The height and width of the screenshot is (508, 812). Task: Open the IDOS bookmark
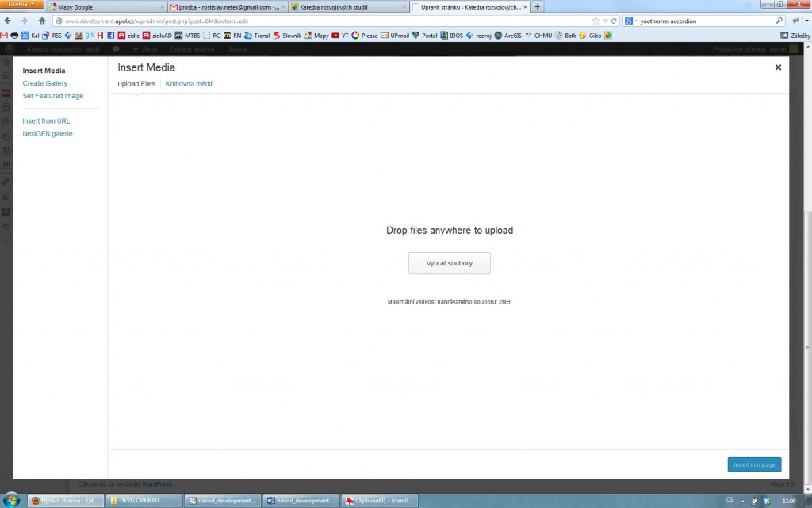(451, 35)
